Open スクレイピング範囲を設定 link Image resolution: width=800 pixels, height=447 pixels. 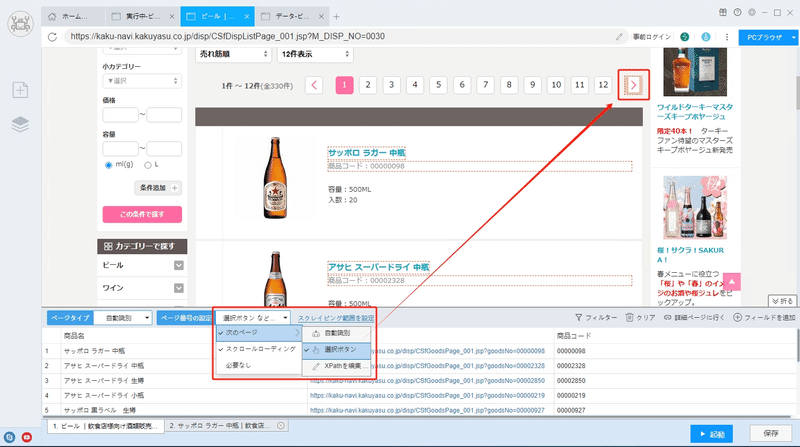click(336, 318)
